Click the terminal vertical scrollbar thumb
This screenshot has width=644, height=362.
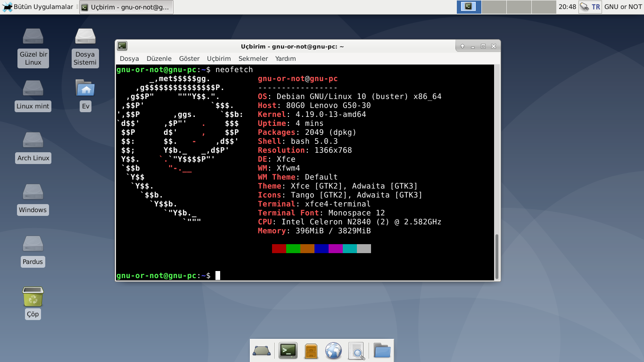496,256
